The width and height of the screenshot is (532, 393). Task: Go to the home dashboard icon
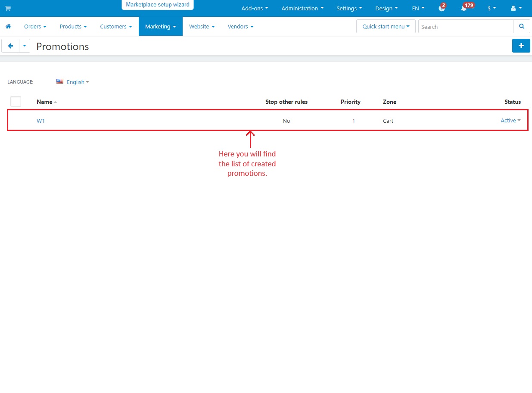(x=8, y=26)
